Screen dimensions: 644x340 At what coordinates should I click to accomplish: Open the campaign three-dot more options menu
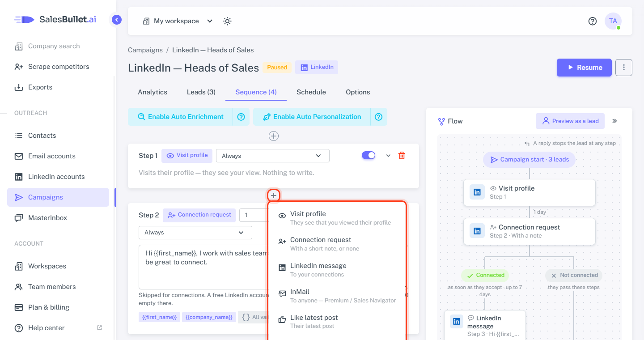624,68
